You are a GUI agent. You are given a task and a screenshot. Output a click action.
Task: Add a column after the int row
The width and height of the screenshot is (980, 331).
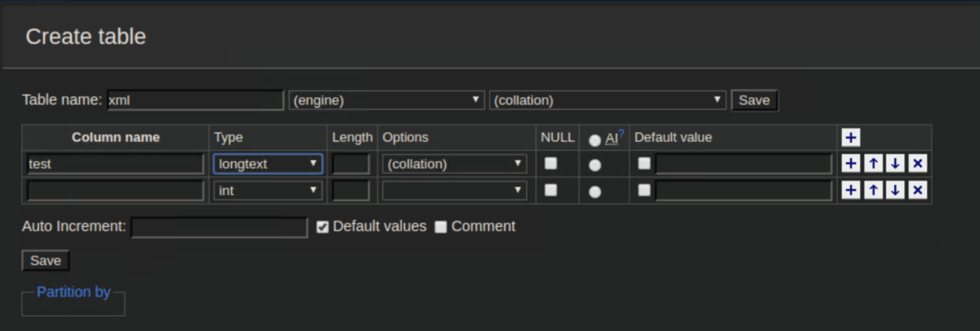tap(850, 191)
